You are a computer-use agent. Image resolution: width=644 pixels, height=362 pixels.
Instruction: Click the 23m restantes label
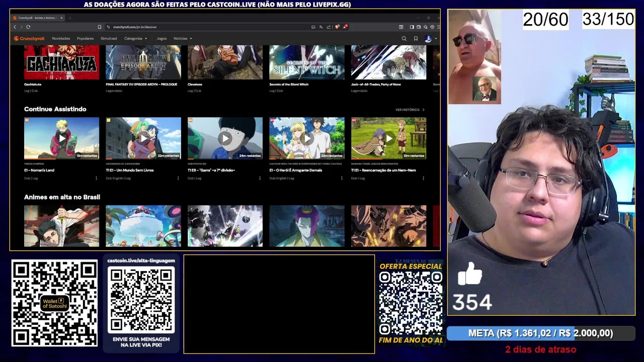[x=332, y=156]
